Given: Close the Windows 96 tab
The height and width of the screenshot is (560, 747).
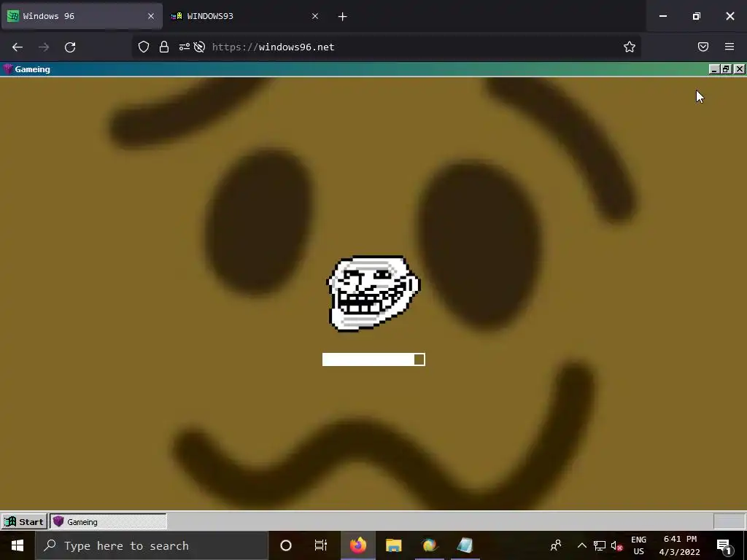Looking at the screenshot, I should coord(151,16).
